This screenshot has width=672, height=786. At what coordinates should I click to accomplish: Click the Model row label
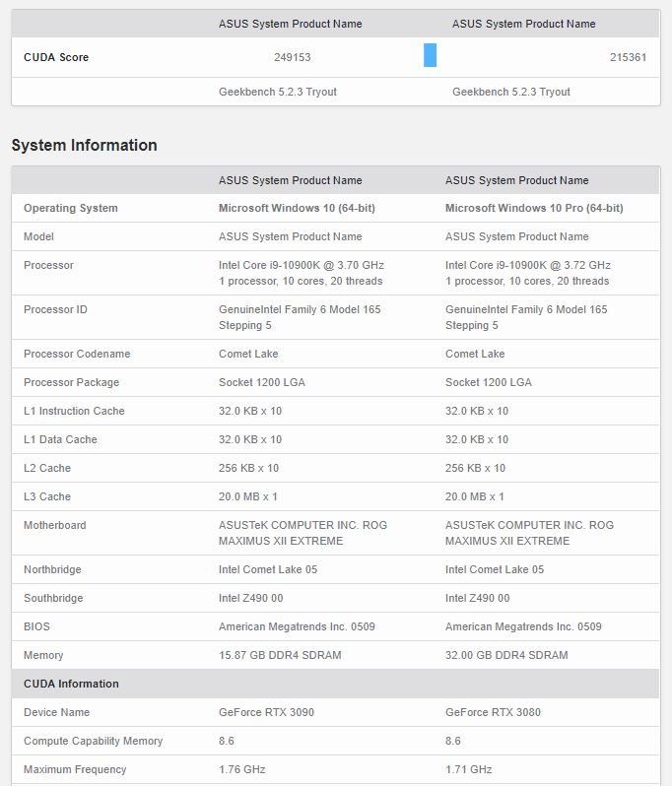(38, 236)
